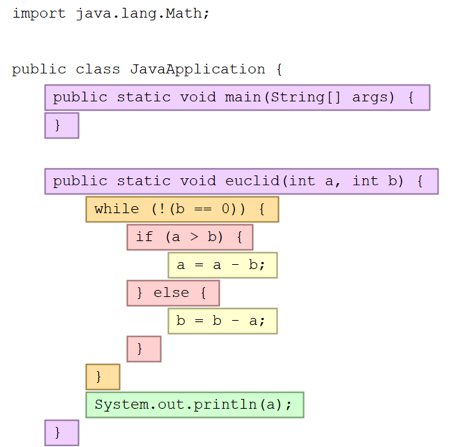This screenshot has width=470, height=447.
Task: Click the b = b - a statement
Action: tap(223, 321)
